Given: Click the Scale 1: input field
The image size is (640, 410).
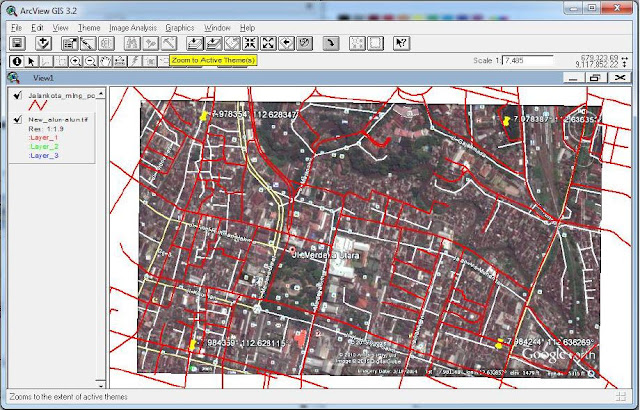Looking at the screenshot, I should click(x=527, y=60).
